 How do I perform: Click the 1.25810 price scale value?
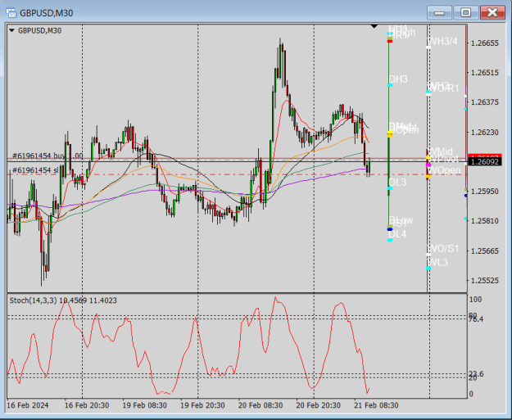(485, 221)
